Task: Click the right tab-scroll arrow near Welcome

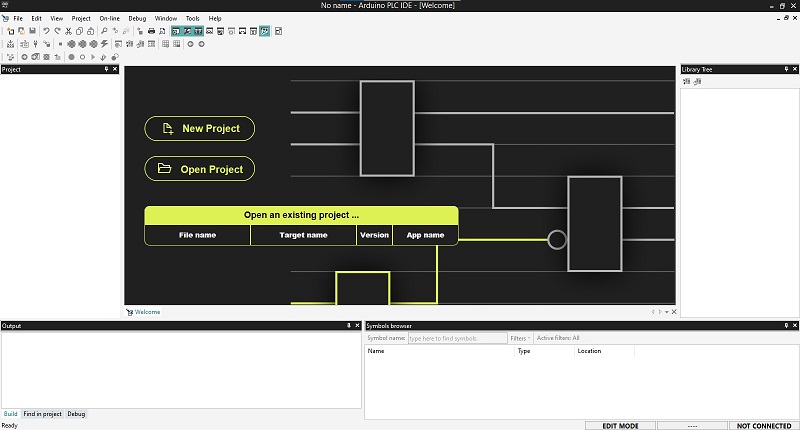Action: (660, 312)
